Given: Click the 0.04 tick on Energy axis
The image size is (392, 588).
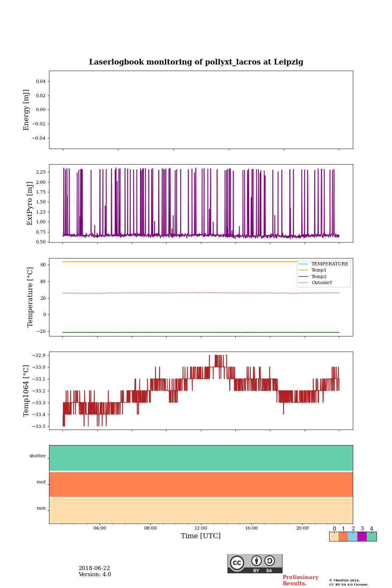Looking at the screenshot, I should point(40,81).
